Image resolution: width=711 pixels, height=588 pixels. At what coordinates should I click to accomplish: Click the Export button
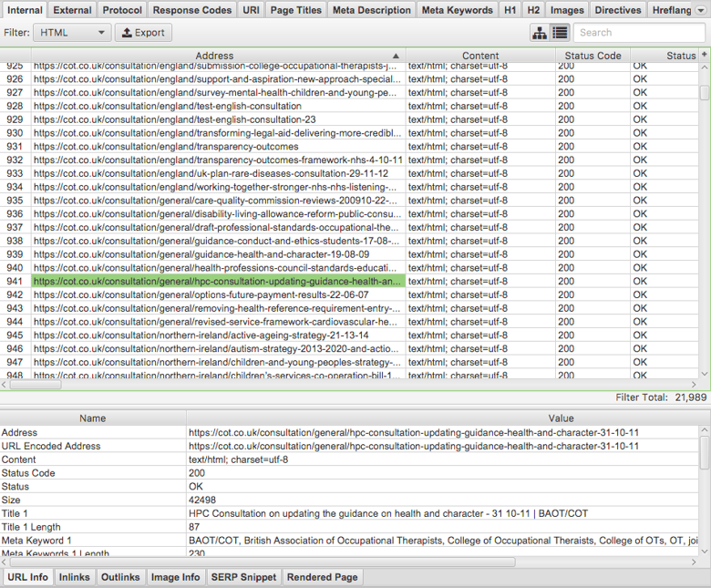(143, 33)
